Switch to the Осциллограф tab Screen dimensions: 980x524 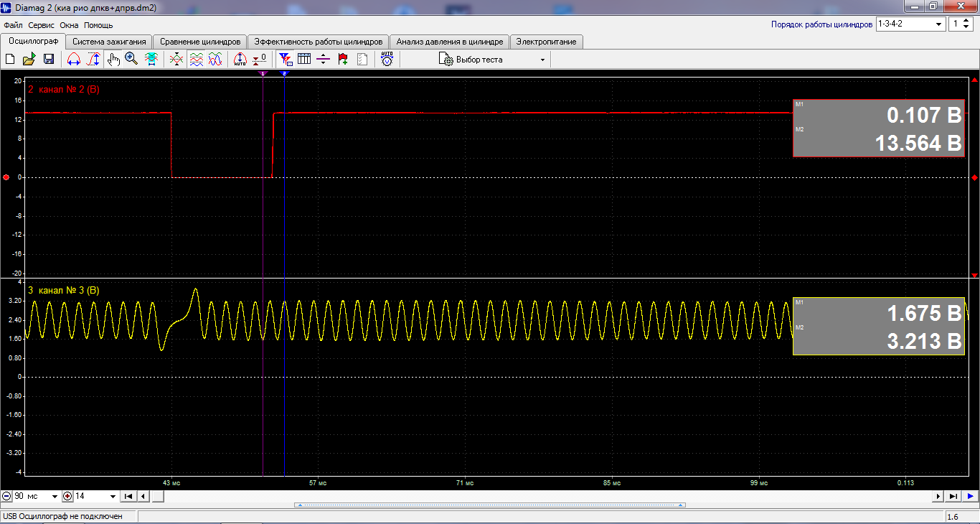33,41
